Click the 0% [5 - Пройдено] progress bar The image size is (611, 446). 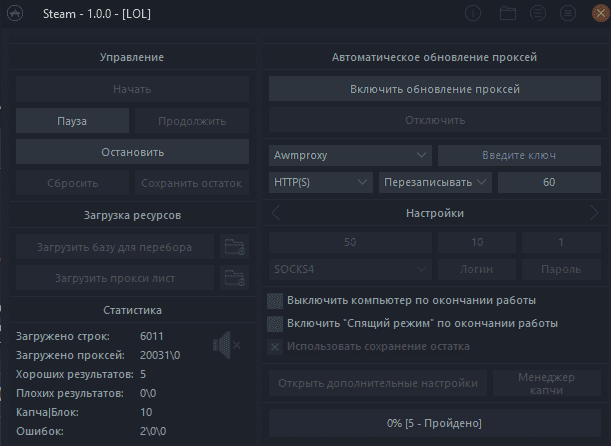(x=434, y=423)
